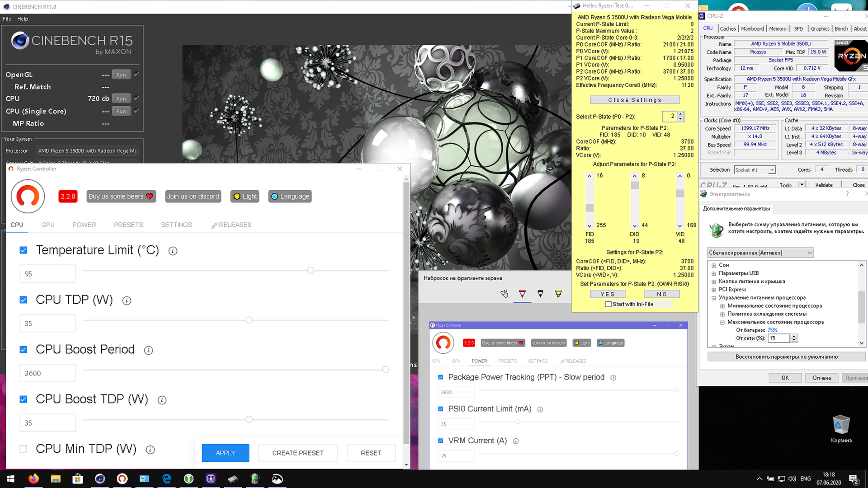Uncheck the CPU TDP (W) checkbox
868x488 pixels.
click(24, 300)
